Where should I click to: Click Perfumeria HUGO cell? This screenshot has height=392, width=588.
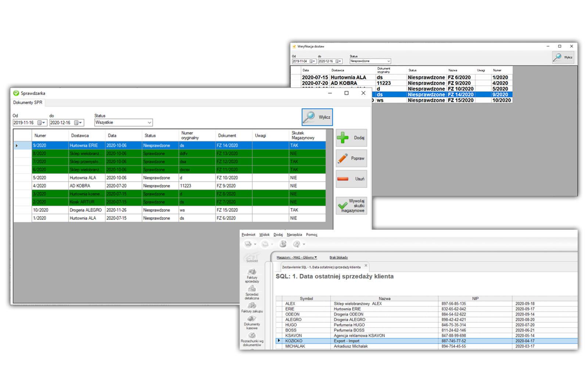click(x=384, y=325)
